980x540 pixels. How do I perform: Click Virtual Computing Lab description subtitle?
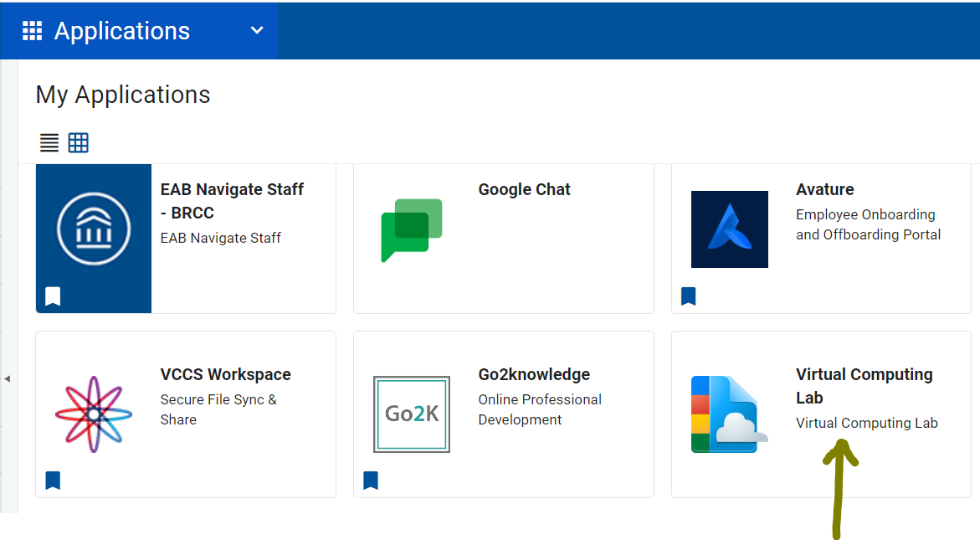point(867,423)
